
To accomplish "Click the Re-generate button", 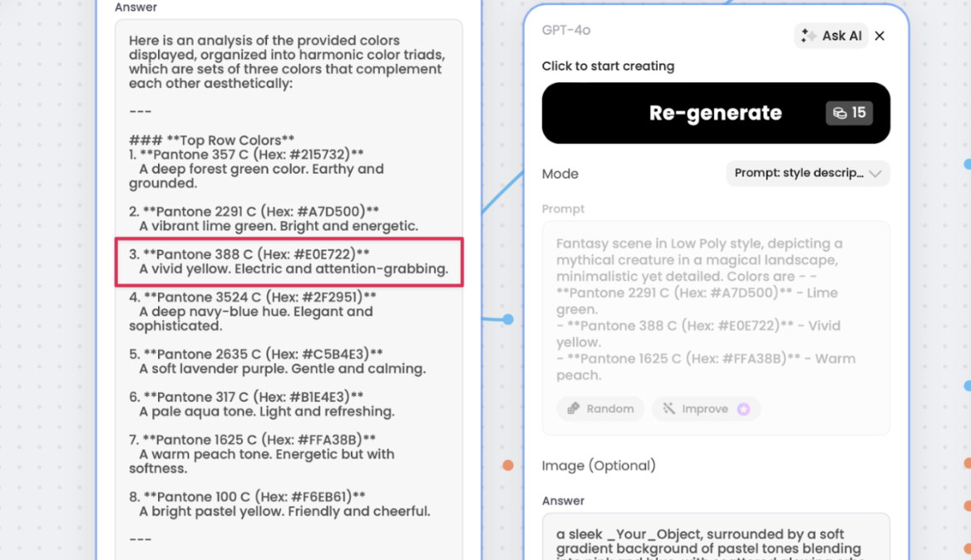I will [716, 113].
